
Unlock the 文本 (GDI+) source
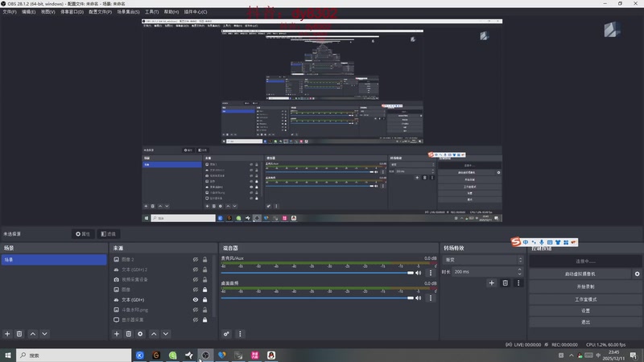tap(205, 299)
